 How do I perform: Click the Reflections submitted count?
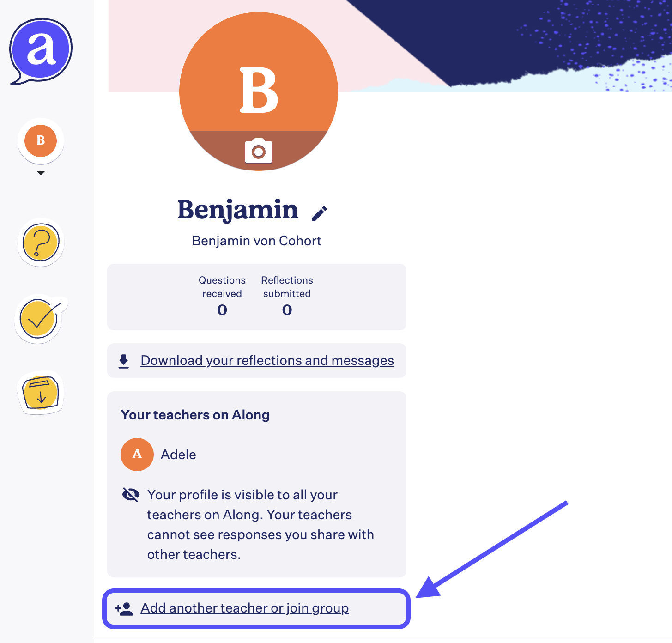(x=287, y=309)
